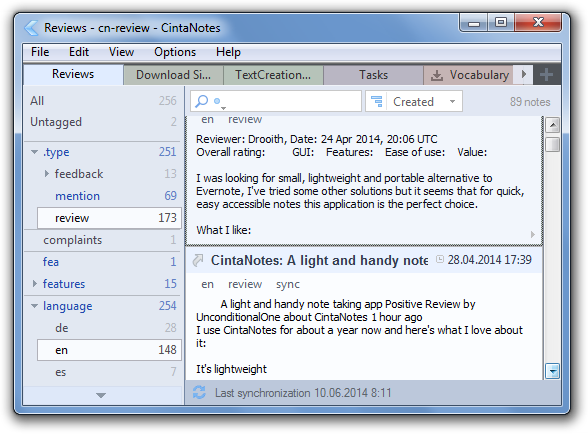The image size is (588, 434).
Task: Click the en tag on the second note
Action: pyautogui.click(x=207, y=284)
